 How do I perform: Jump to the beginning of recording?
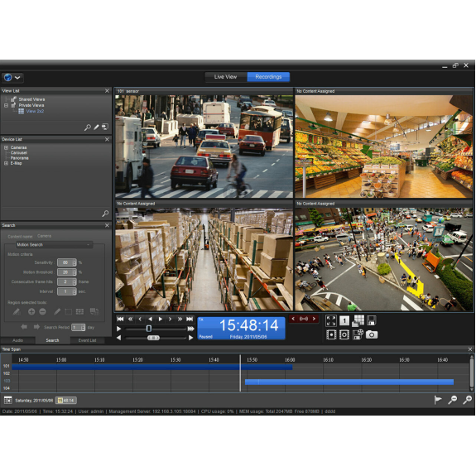[120, 319]
